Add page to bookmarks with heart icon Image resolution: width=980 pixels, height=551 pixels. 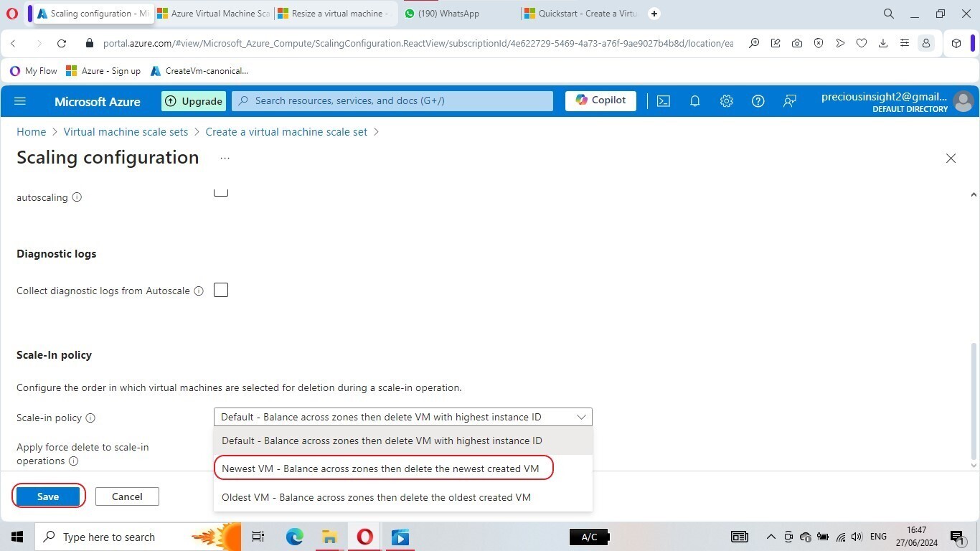tap(862, 44)
